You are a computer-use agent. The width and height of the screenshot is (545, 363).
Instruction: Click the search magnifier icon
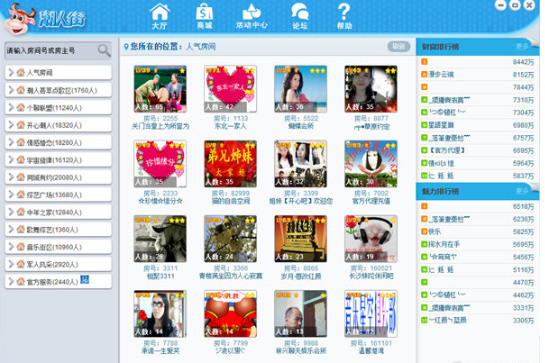(104, 51)
